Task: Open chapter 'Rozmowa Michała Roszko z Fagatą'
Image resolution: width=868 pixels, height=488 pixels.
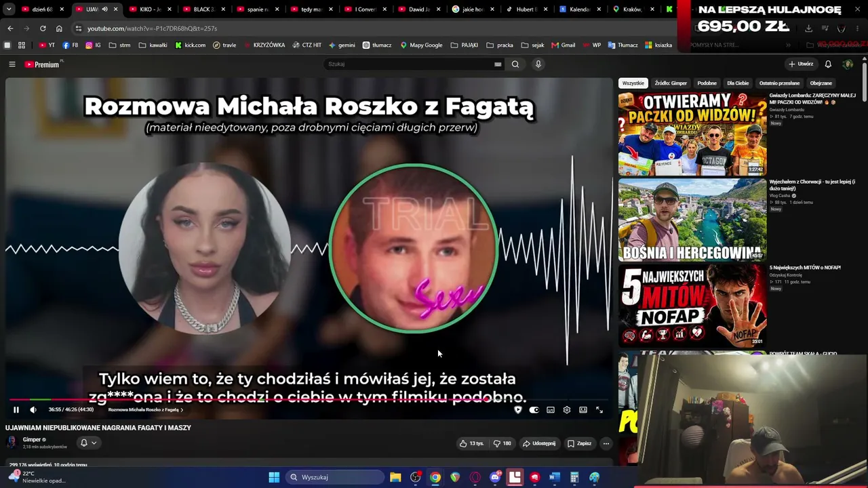Action: click(145, 409)
